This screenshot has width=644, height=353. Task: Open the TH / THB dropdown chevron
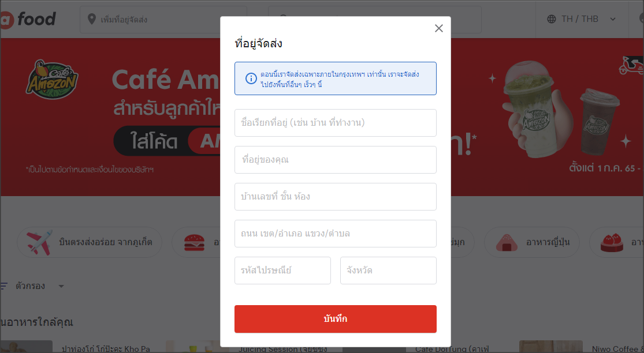click(x=613, y=19)
